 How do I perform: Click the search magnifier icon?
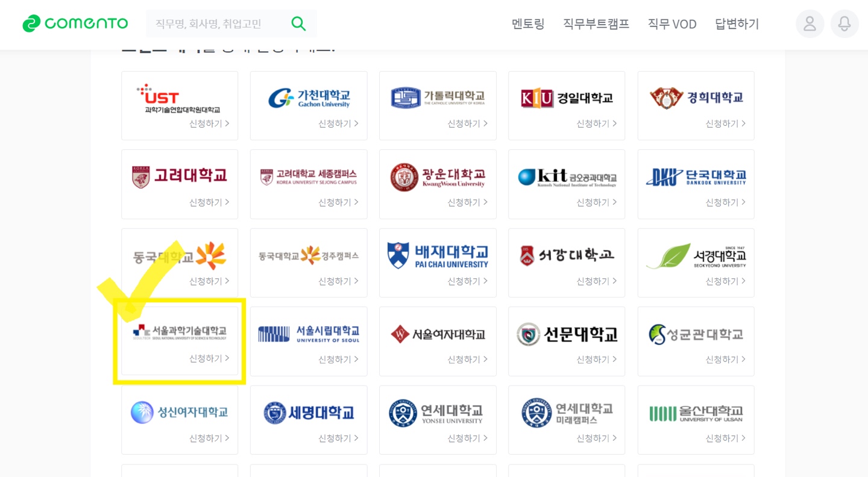298,23
